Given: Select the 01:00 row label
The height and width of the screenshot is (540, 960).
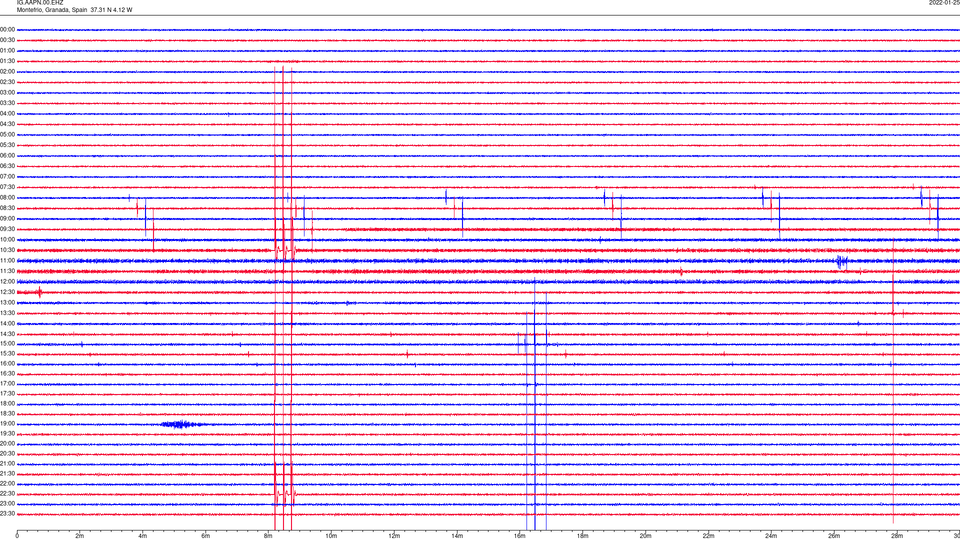Looking at the screenshot, I should click(7, 51).
